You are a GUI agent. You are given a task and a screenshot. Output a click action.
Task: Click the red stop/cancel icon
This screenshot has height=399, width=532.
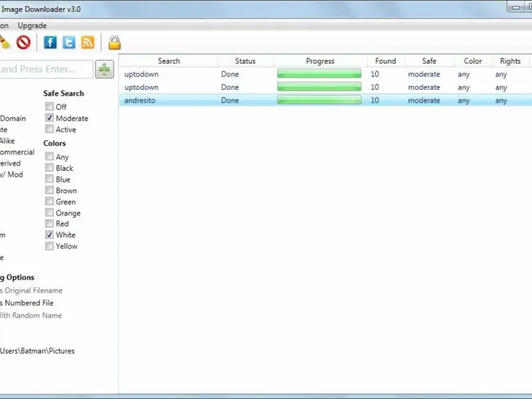(x=23, y=43)
